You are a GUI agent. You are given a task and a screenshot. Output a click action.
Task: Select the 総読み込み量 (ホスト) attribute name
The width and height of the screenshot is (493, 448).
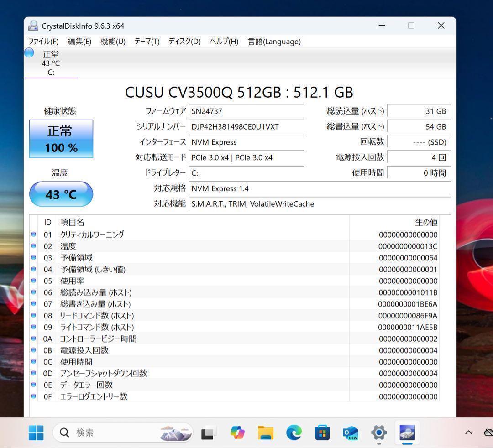click(x=96, y=292)
